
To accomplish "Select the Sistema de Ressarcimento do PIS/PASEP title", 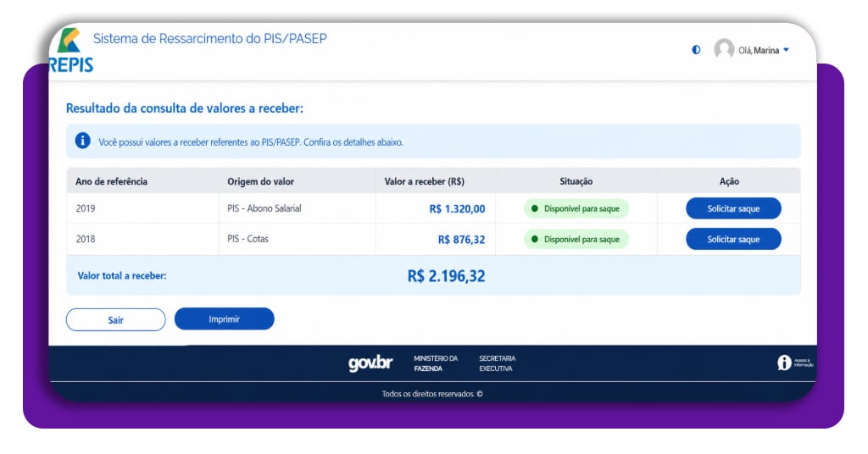I will [x=210, y=38].
